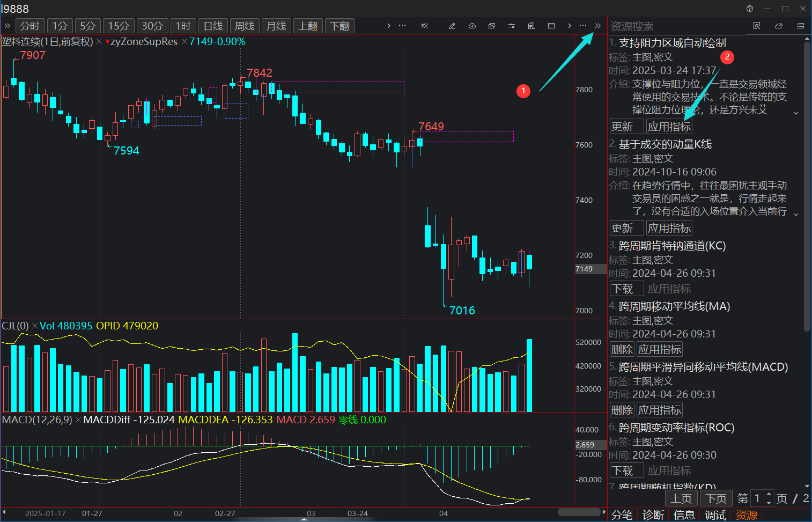Open the 信息 bottom tab
812x522 pixels.
click(x=684, y=515)
